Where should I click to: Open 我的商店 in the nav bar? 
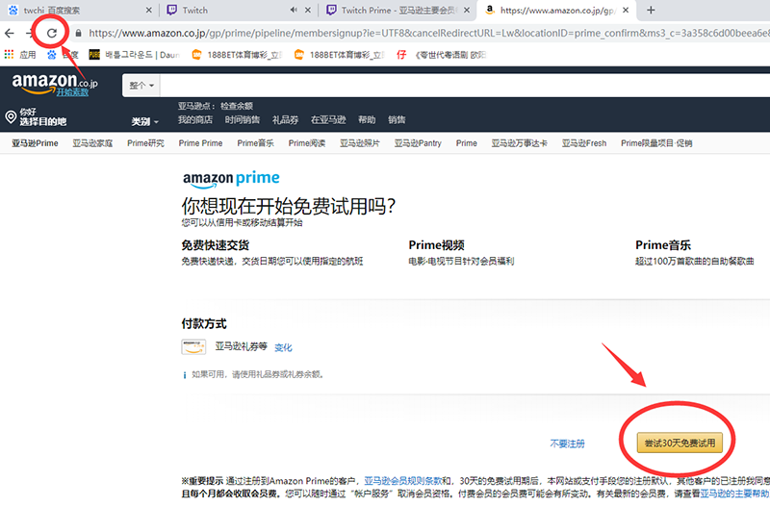click(195, 119)
